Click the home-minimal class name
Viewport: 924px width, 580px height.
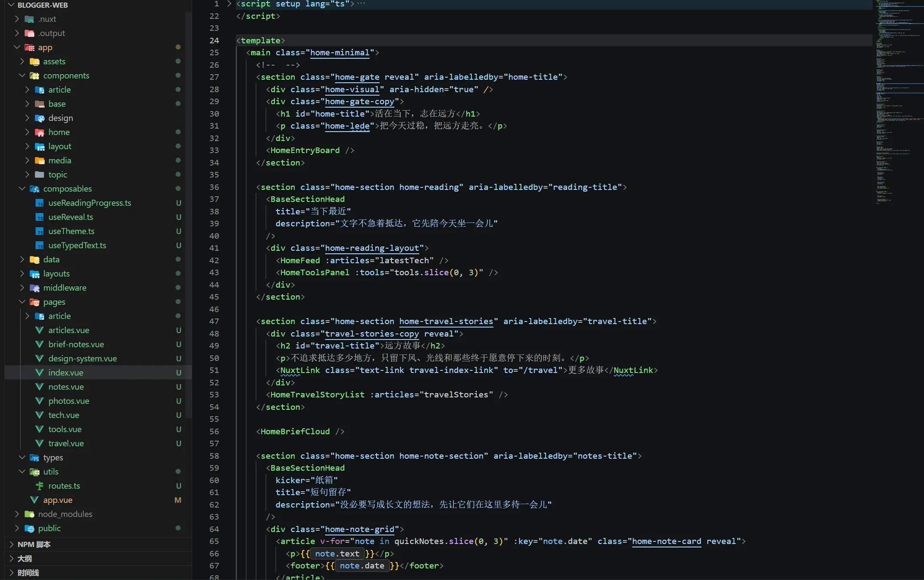340,53
